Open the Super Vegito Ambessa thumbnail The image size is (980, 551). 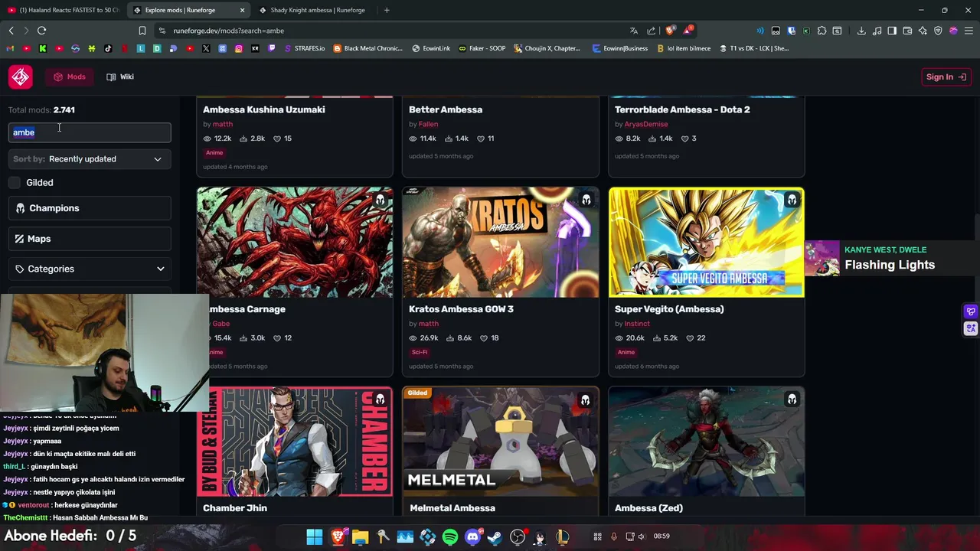coord(707,242)
